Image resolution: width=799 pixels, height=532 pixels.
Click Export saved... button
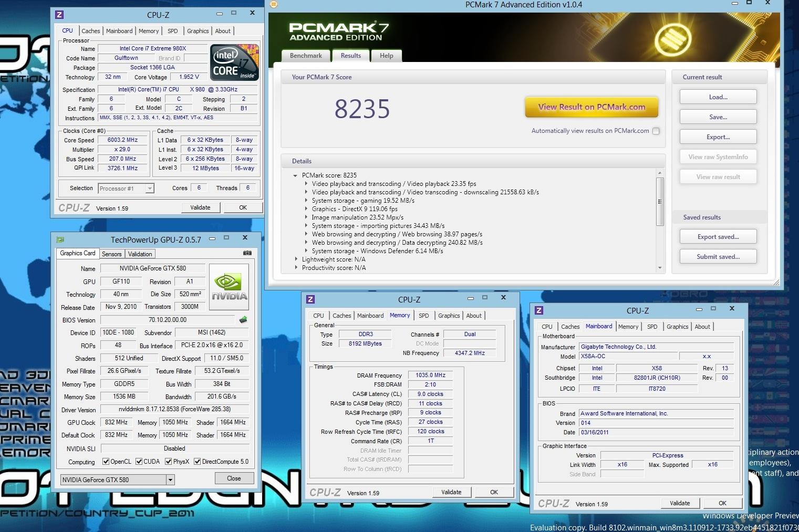(718, 237)
